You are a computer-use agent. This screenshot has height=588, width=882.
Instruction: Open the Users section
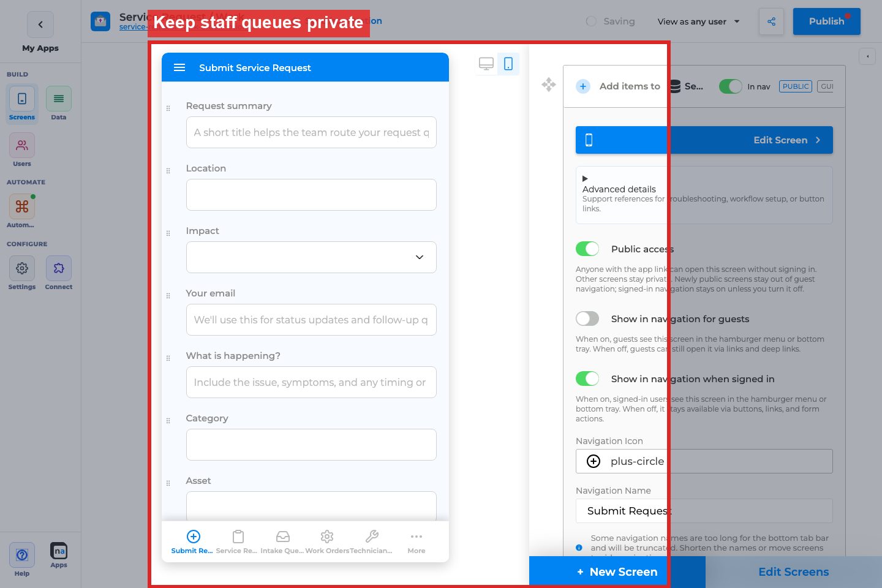point(22,151)
